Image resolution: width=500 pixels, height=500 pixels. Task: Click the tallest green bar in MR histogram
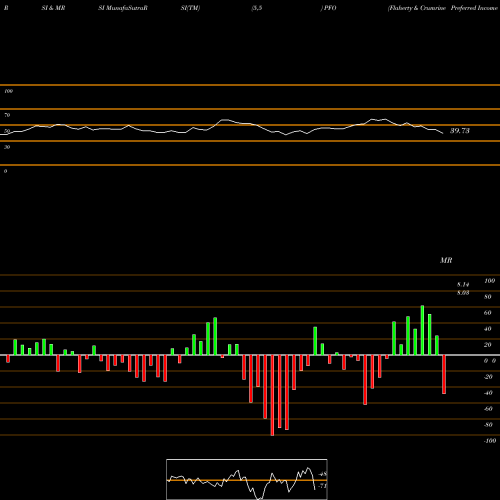click(x=422, y=330)
